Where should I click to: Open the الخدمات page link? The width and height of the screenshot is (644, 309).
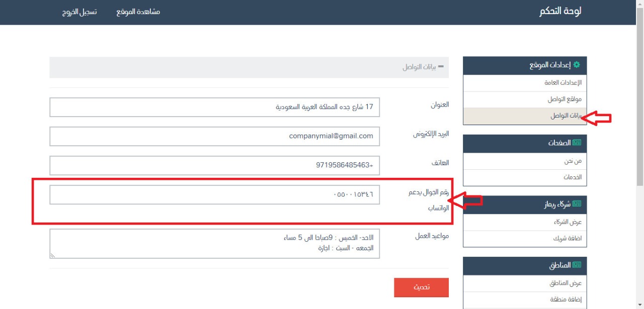[x=572, y=177]
